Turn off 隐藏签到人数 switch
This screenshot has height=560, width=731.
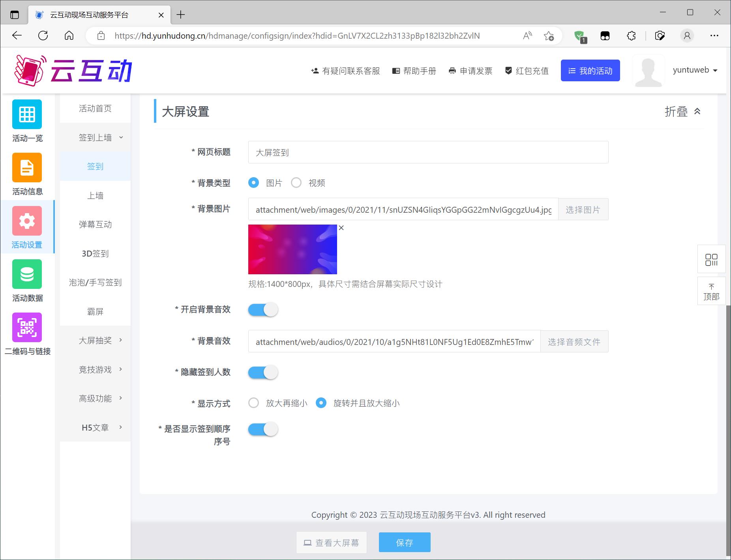pos(263,373)
